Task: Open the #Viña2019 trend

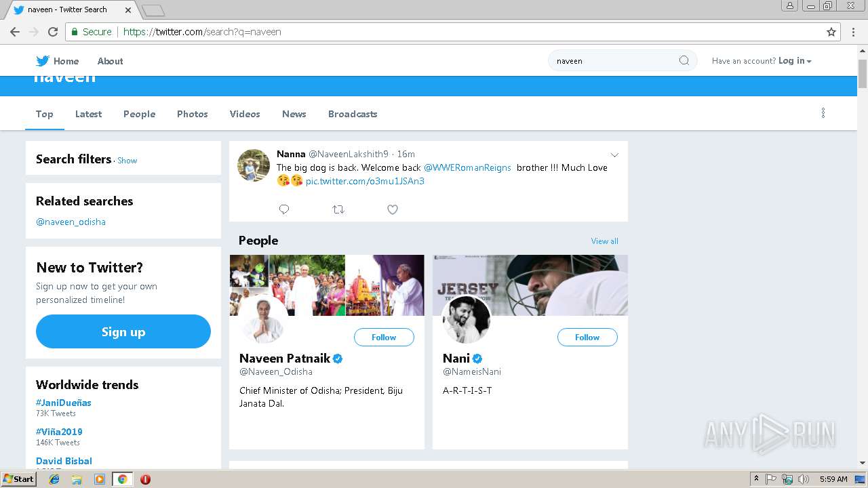Action: (x=59, y=432)
